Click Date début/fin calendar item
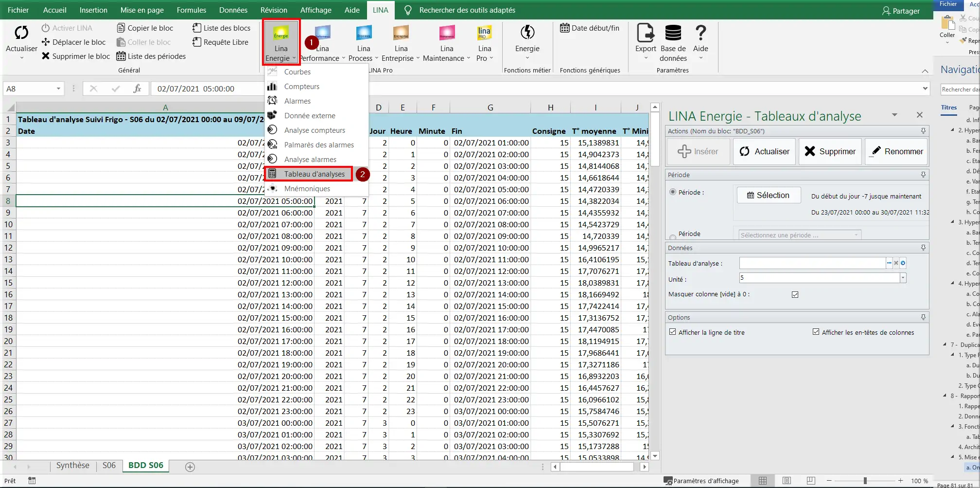Screen dimensions: 980x488 pyautogui.click(x=590, y=28)
